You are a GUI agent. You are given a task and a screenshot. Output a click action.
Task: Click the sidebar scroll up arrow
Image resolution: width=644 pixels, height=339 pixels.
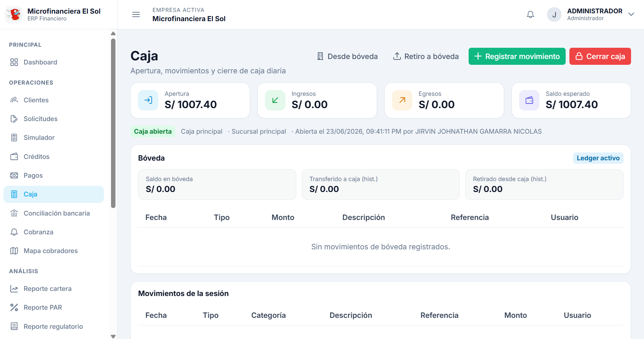point(113,33)
